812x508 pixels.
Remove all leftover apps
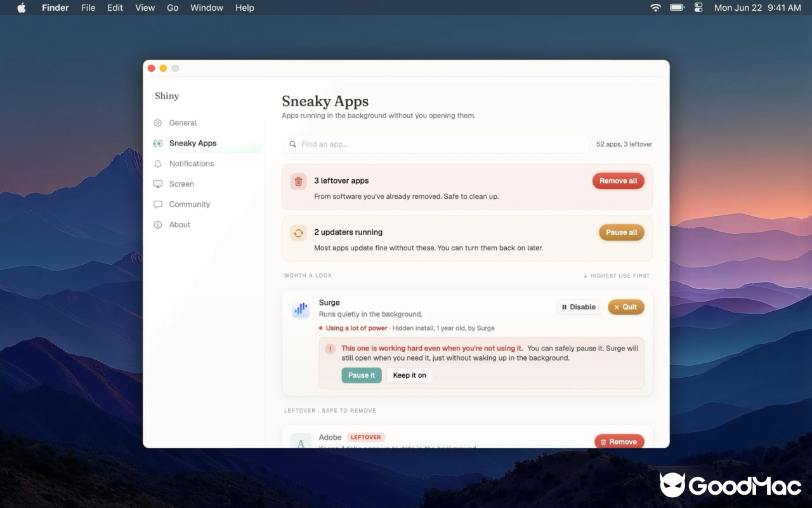(x=619, y=181)
